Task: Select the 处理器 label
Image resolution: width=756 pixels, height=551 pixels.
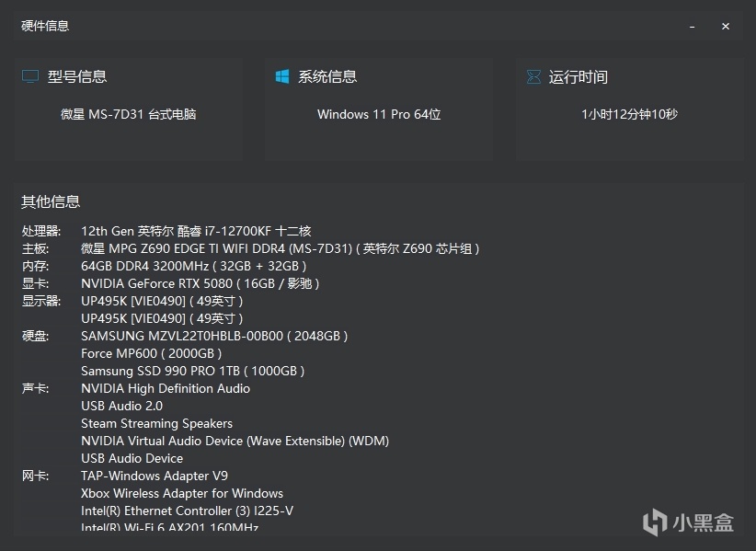Action: click(x=41, y=232)
